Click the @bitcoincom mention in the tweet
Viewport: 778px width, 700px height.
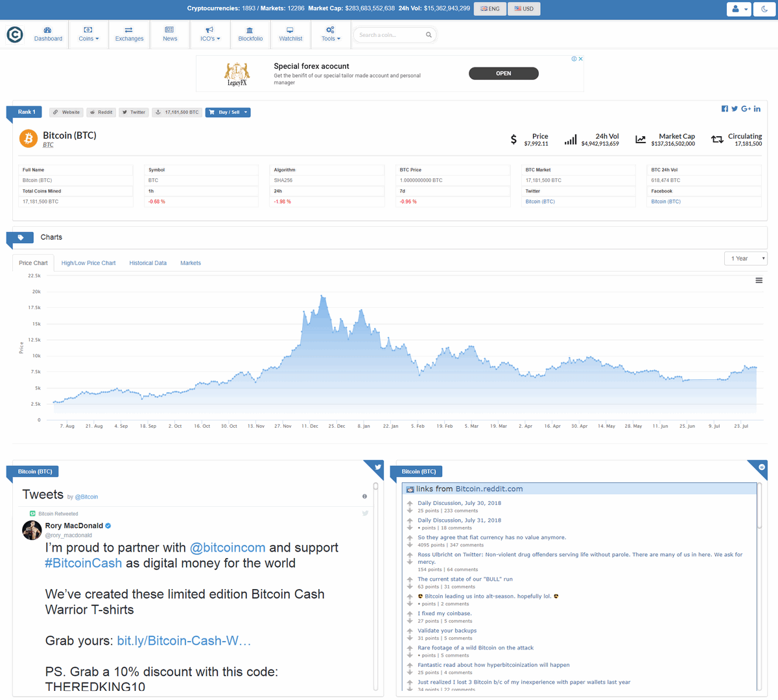[228, 548]
